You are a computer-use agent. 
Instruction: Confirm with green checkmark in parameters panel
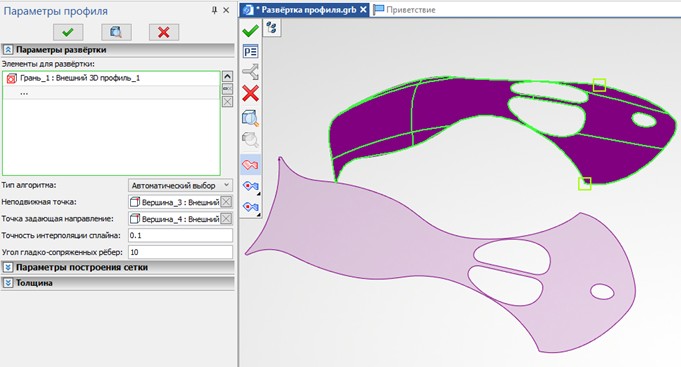68,32
